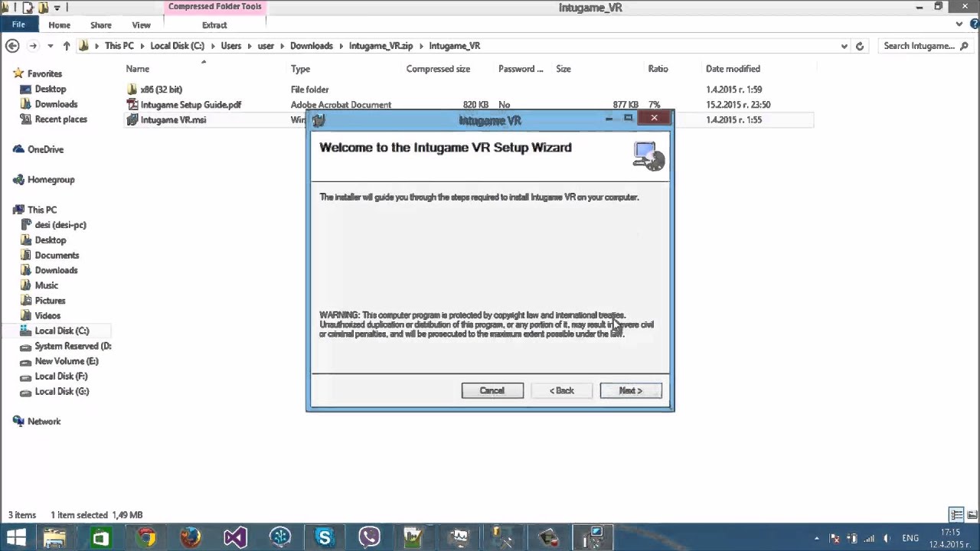Click 'This PC' in the address breadcrumb

click(x=119, y=46)
